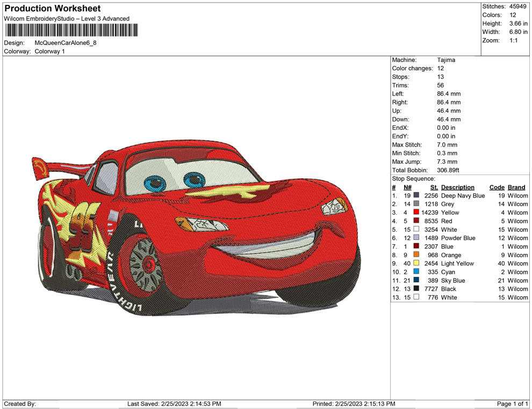Screen dimensions: 532x409
Task: Click the Deep Navy Blue color swatch
Action: 416,195
